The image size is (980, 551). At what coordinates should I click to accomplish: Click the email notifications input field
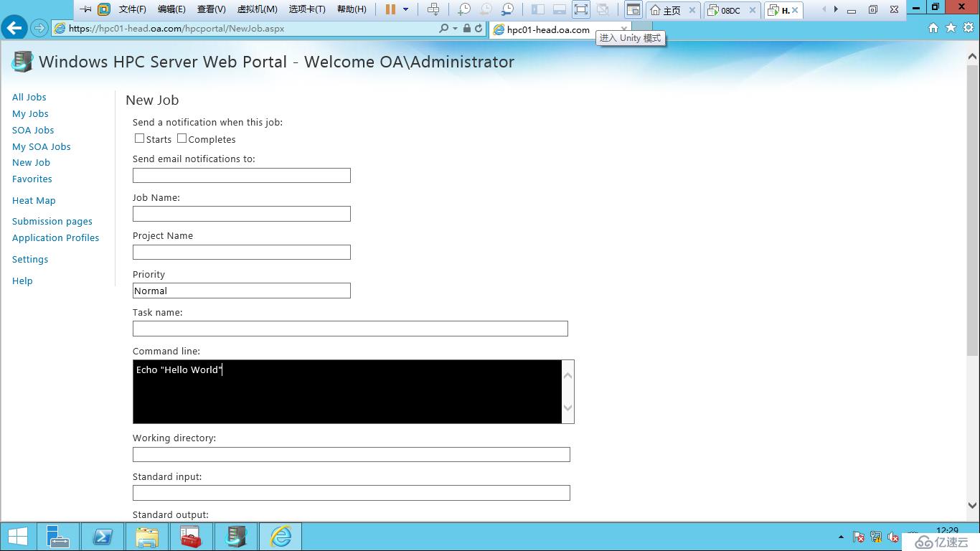tap(242, 175)
